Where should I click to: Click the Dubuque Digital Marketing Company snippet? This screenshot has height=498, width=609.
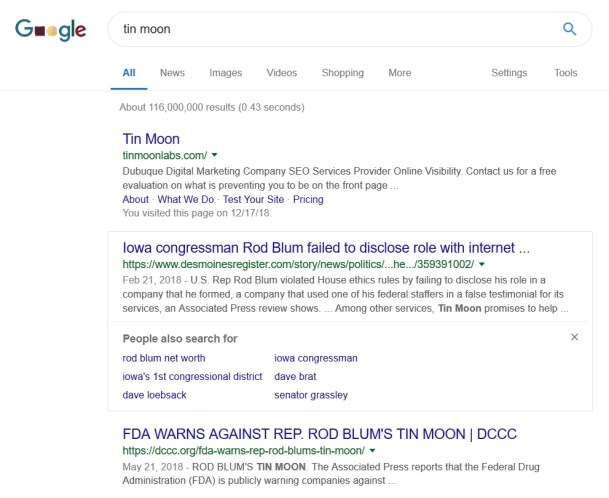[x=339, y=178]
